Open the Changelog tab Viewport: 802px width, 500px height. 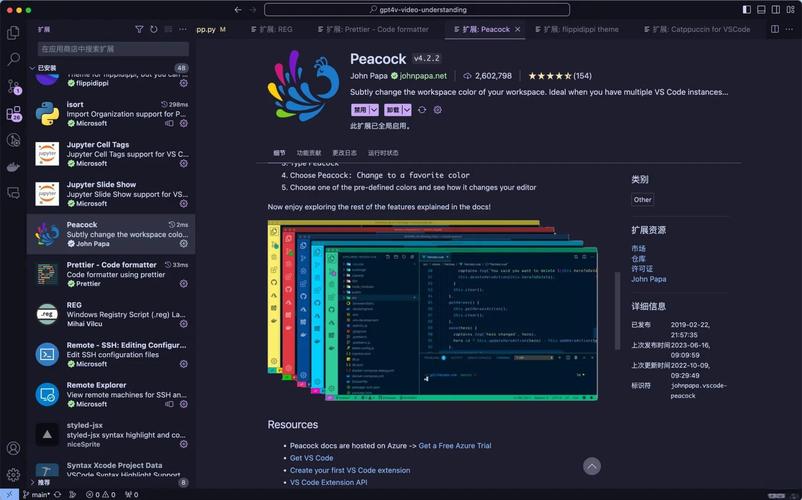tap(344, 153)
